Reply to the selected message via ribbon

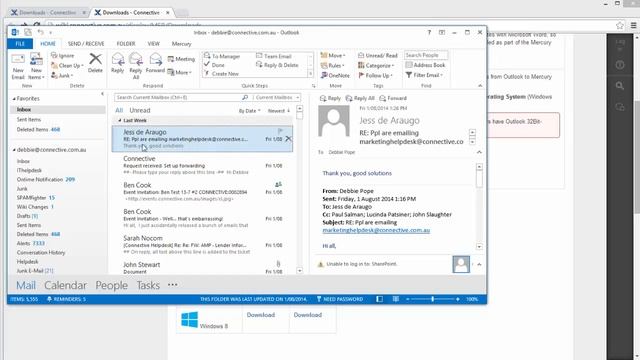118,63
